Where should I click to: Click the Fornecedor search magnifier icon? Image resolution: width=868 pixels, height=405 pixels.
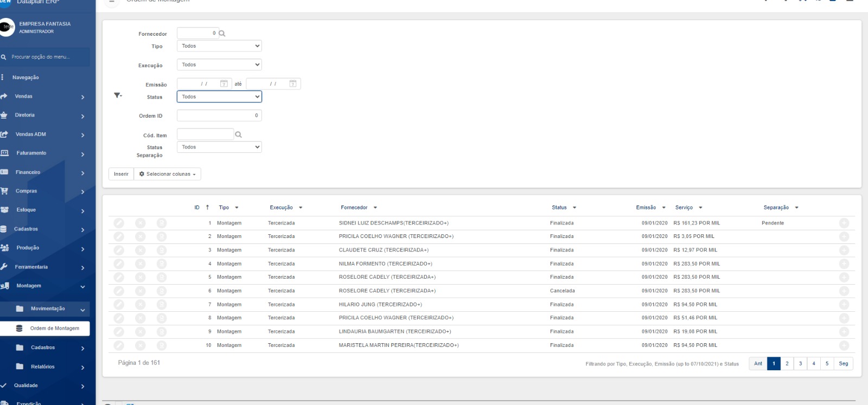pyautogui.click(x=222, y=34)
